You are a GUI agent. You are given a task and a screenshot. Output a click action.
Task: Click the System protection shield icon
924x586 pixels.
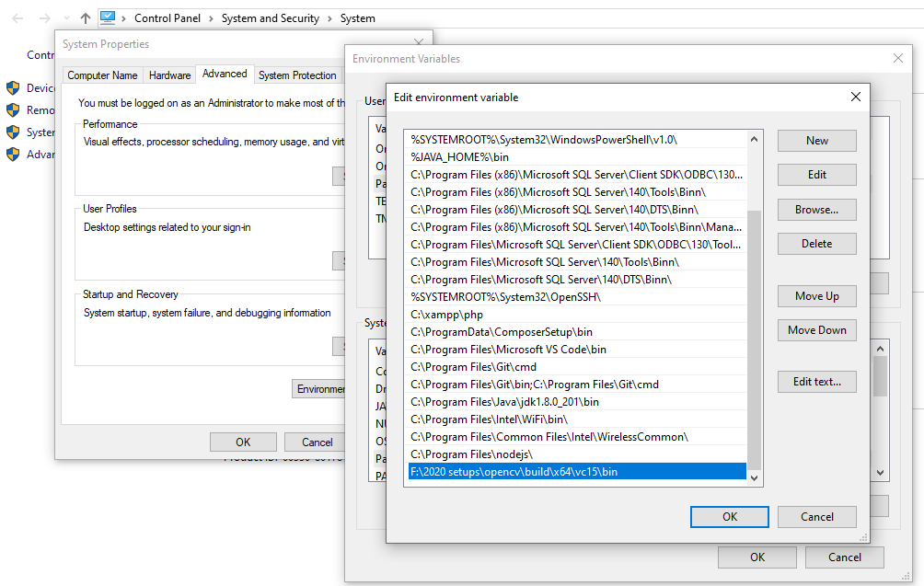click(13, 132)
